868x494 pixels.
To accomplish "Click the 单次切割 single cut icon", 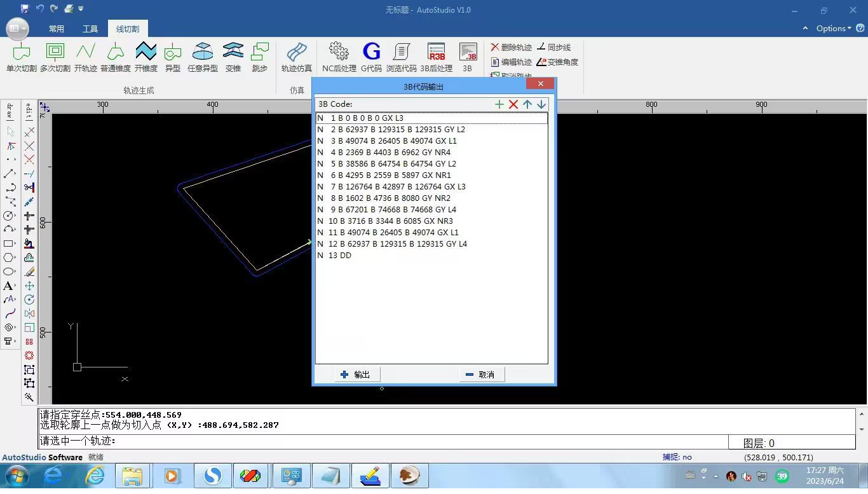I will point(21,52).
